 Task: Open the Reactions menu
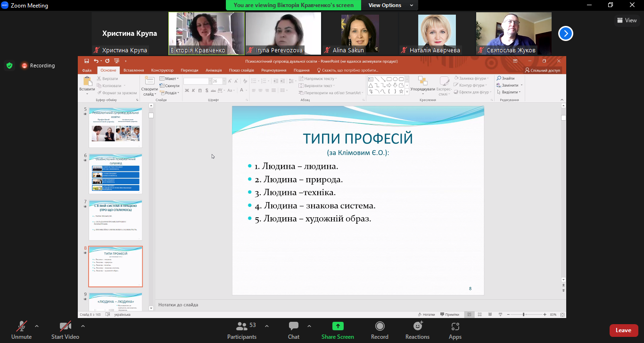(x=417, y=329)
